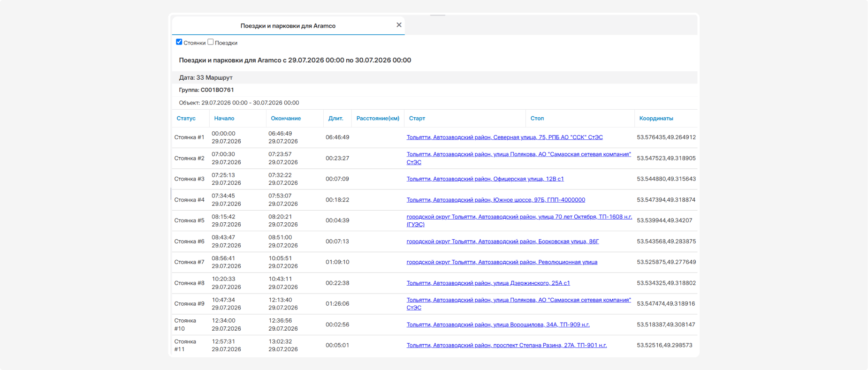
Task: Select the Стоянка #1 status cell
Action: [x=189, y=137]
